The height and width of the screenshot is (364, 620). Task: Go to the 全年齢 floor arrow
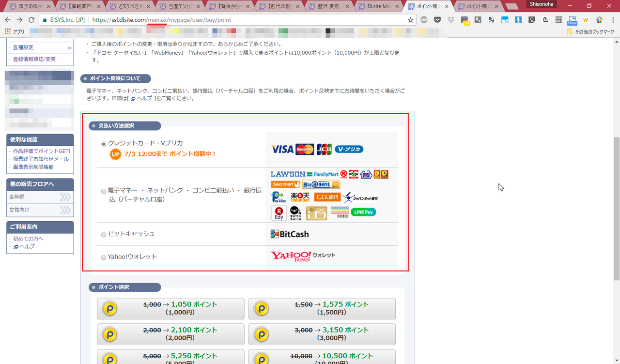[65, 197]
